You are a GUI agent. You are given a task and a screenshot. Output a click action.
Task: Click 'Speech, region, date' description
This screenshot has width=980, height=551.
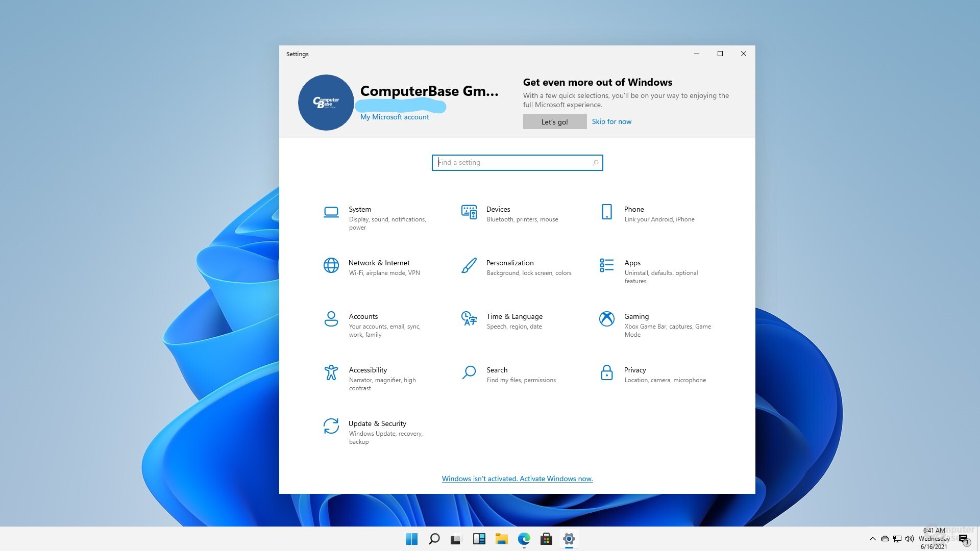514,327
